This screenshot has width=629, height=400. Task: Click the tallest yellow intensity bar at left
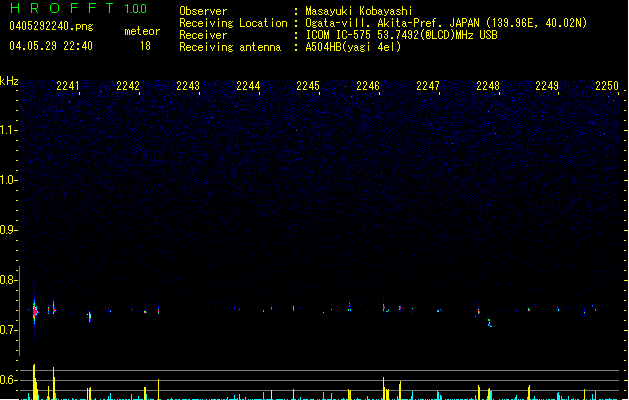tap(34, 382)
